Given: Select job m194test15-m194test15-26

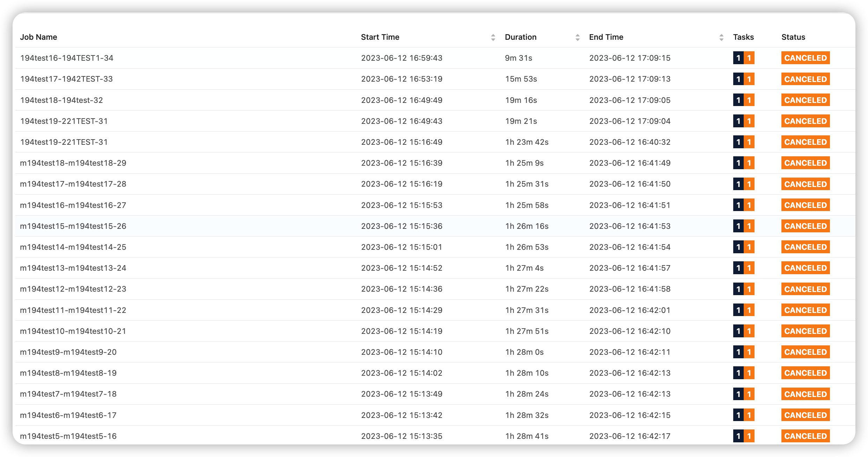Looking at the screenshot, I should 73,226.
